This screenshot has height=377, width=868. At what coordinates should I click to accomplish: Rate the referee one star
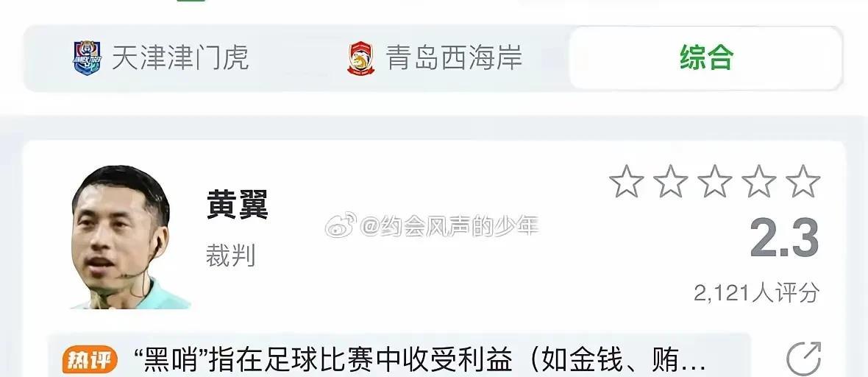tap(626, 181)
